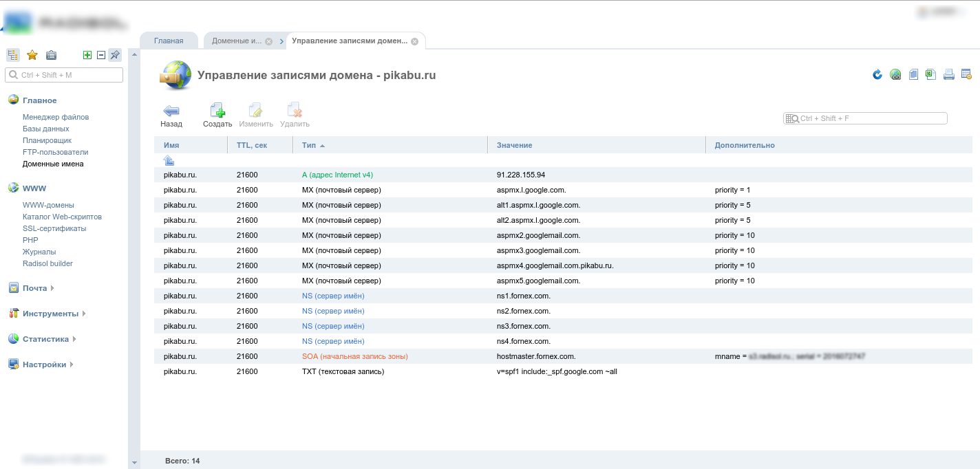Sort table by Значение column
The height and width of the screenshot is (469, 980).
[x=597, y=145]
